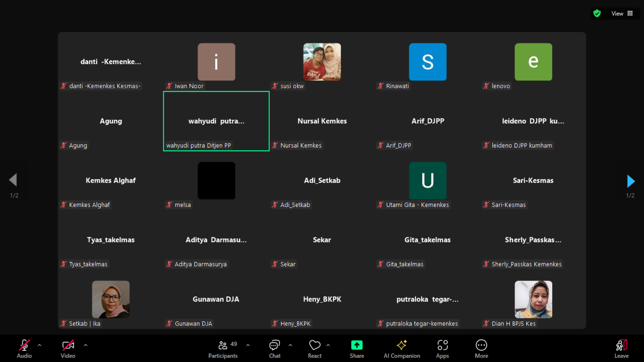Click muted mic icon beside Arif_DJPP label

380,145
